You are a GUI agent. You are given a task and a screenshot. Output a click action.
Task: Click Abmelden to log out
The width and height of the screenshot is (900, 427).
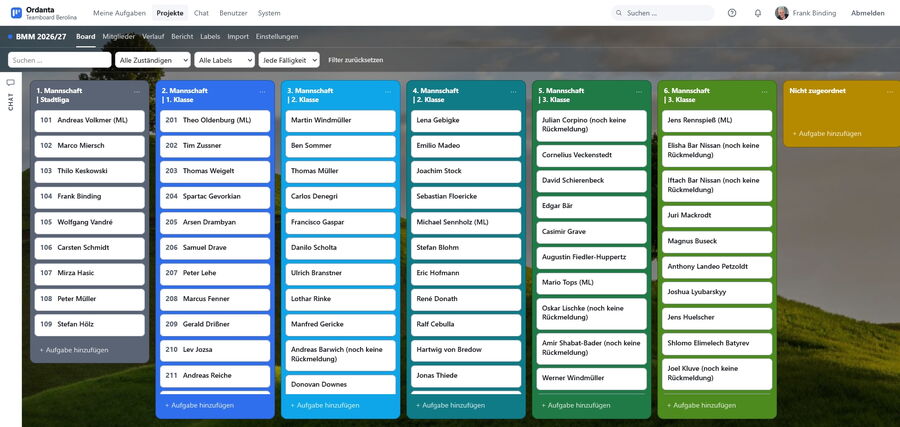(867, 13)
